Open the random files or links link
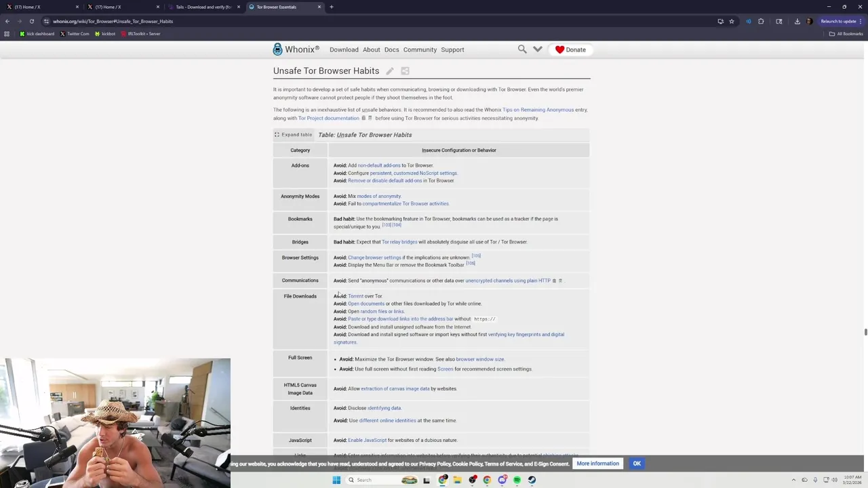This screenshot has width=868, height=488. pyautogui.click(x=382, y=312)
